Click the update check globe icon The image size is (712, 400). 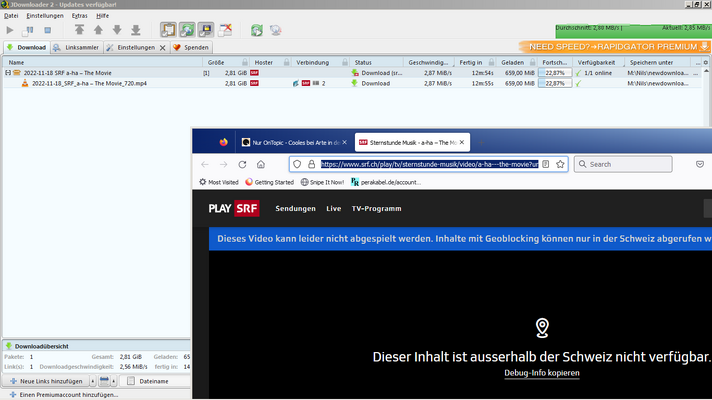[276, 30]
